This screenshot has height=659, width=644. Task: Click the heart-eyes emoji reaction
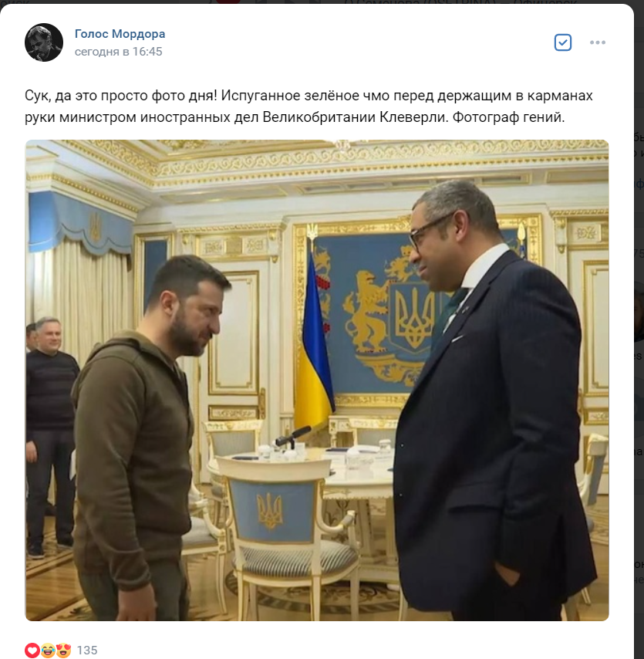click(63, 651)
